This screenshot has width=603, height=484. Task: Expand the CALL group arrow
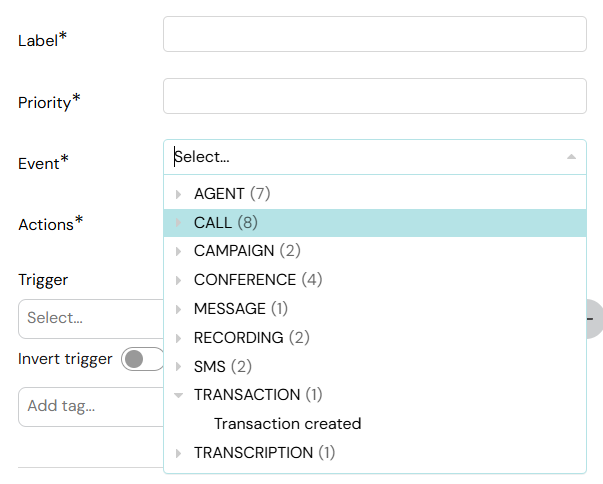tap(178, 223)
